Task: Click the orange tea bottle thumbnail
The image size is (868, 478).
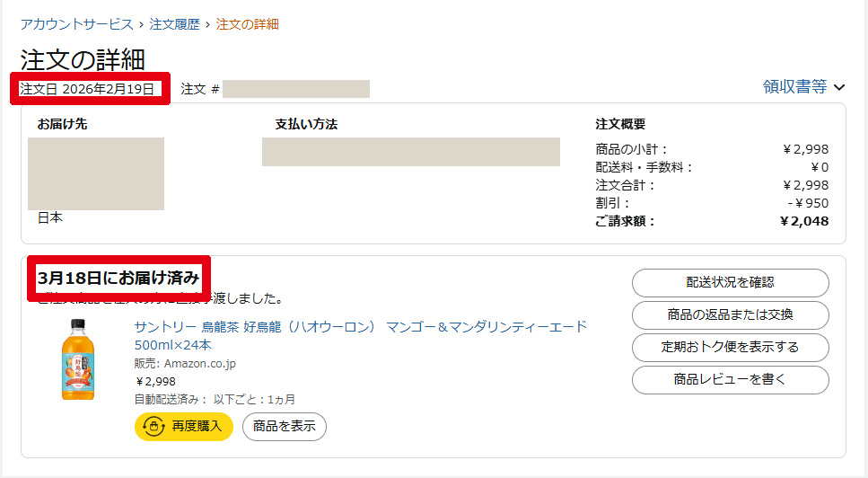Action: point(78,359)
